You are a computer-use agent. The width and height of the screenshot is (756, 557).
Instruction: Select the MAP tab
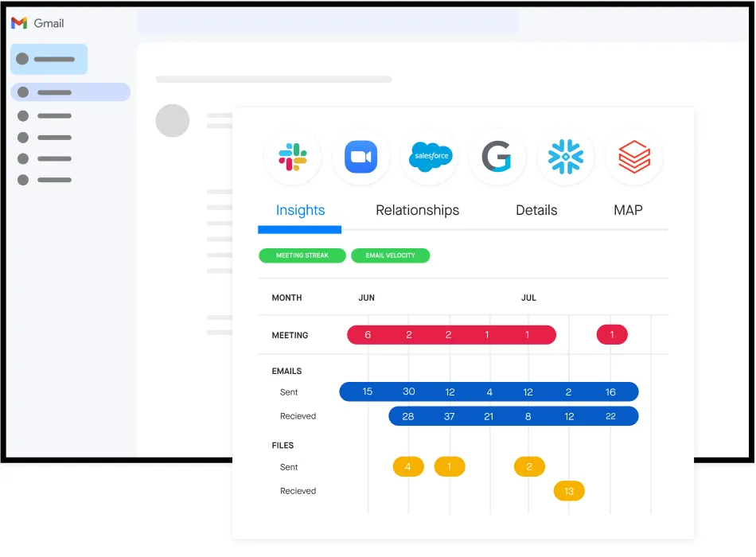(628, 210)
